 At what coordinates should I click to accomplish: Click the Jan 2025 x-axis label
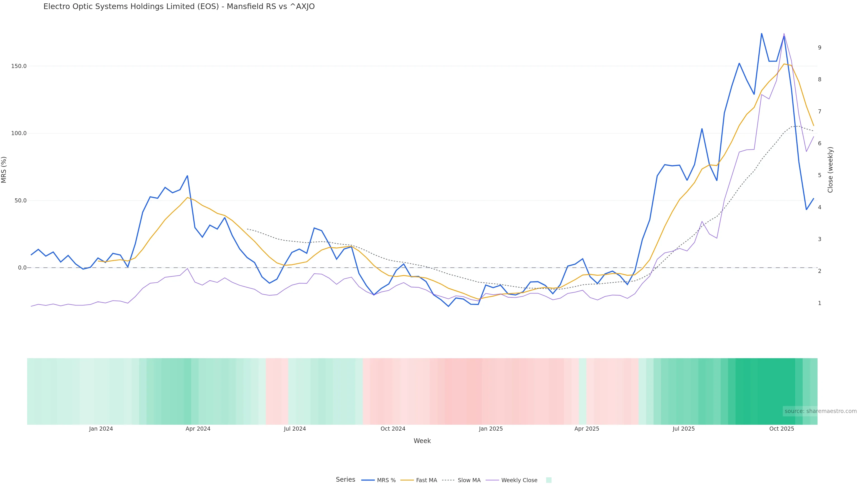point(491,429)
